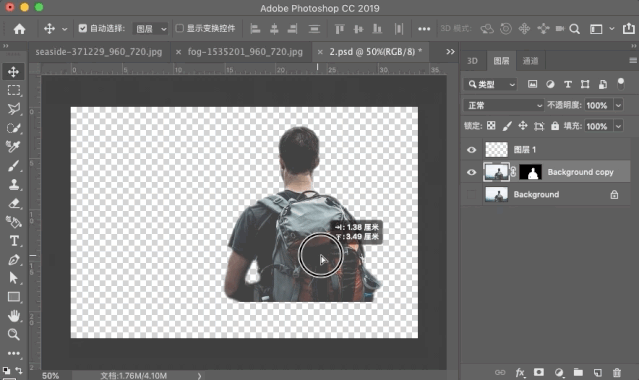Select the Brush tool
The image size is (639, 380).
[13, 166]
